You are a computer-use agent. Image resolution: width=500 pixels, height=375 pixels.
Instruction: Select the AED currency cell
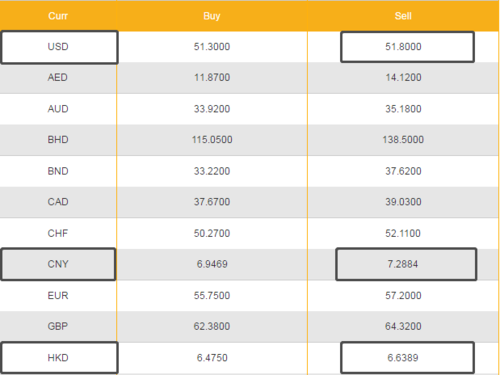click(58, 78)
